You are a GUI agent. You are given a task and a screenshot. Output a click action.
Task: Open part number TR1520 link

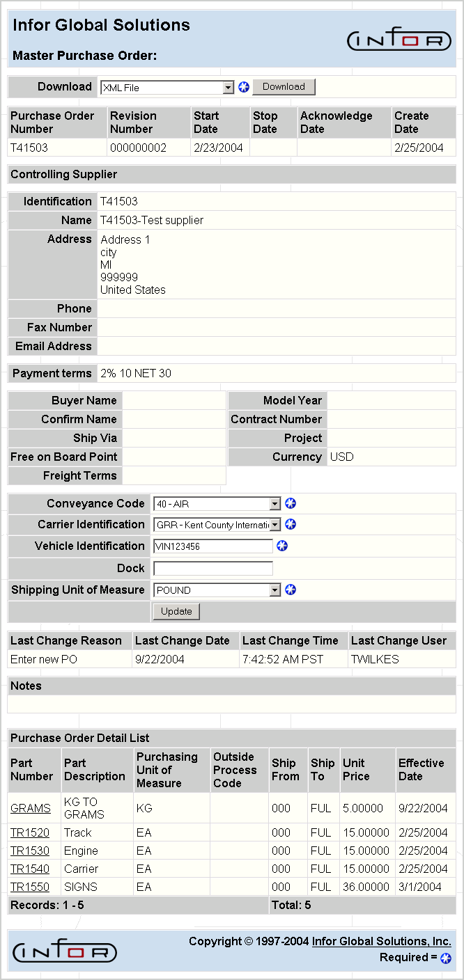coord(30,833)
